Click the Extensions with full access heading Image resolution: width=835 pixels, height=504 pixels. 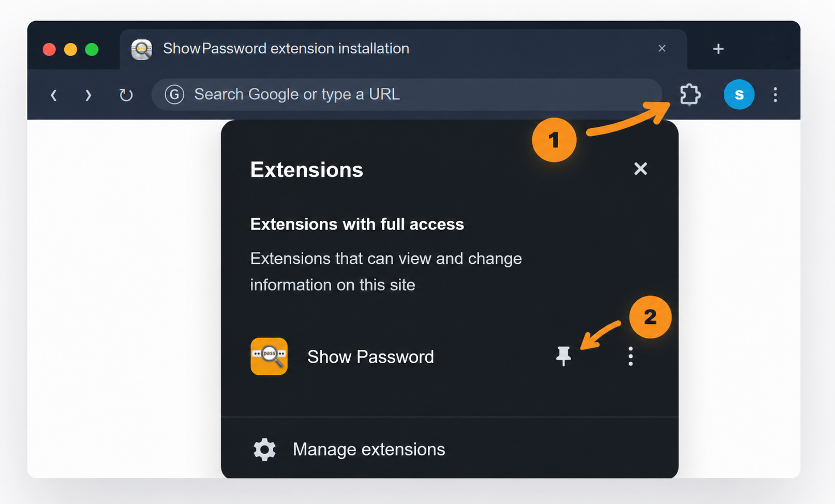[357, 224]
